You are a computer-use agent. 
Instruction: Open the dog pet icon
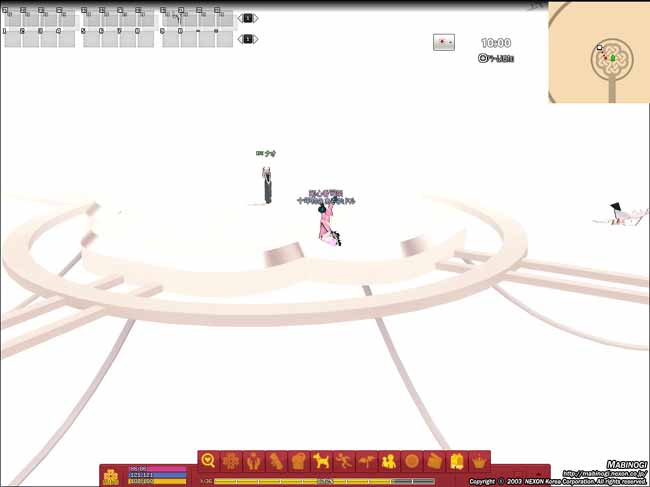pos(321,461)
